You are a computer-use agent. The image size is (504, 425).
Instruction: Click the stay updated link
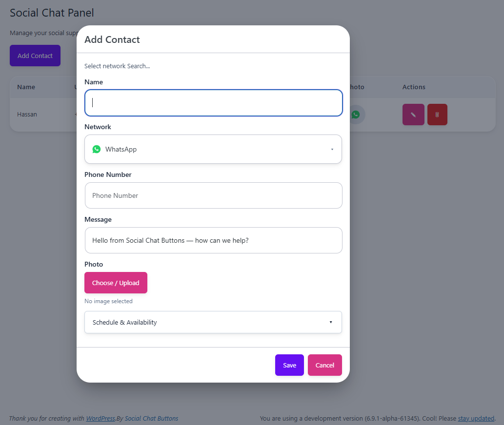pos(476,418)
